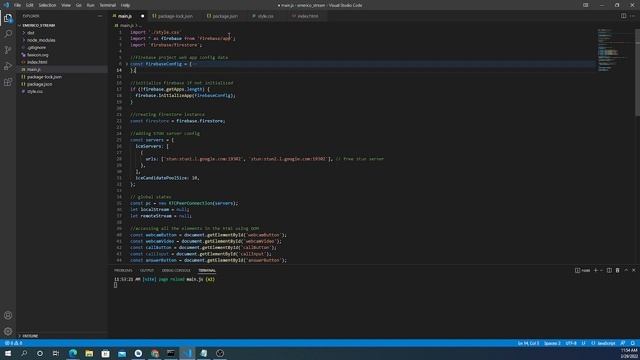640x360 pixels.
Task: Open index.html in file explorer
Action: click(37, 62)
